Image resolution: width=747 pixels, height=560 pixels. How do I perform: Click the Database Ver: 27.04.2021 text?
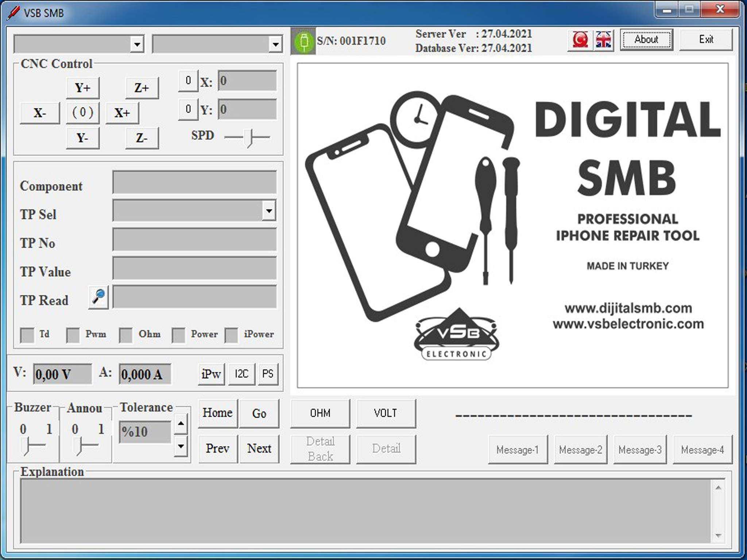473,48
